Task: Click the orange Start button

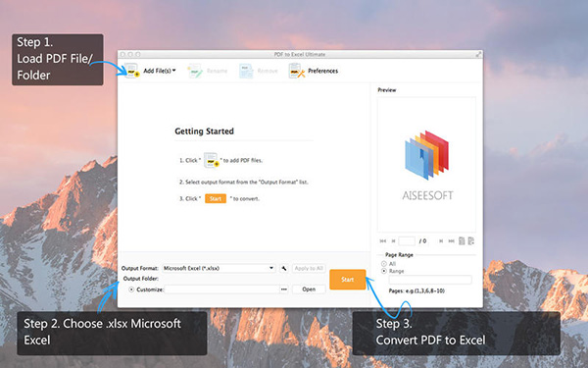Action: (348, 280)
